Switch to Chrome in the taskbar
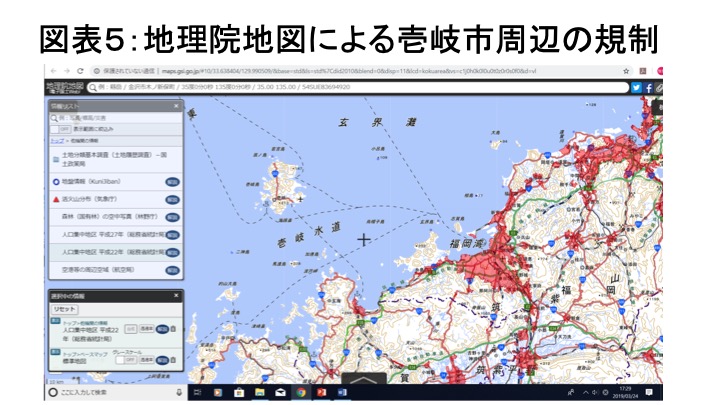This screenshot has width=720, height=405. tap(301, 393)
